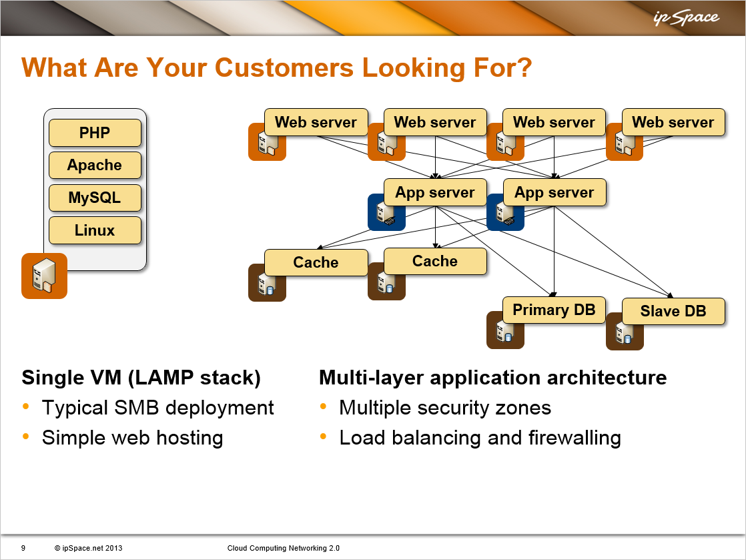Click the © ipSpace.net 2013 footer text
This screenshot has height=560, width=746.
point(89,548)
